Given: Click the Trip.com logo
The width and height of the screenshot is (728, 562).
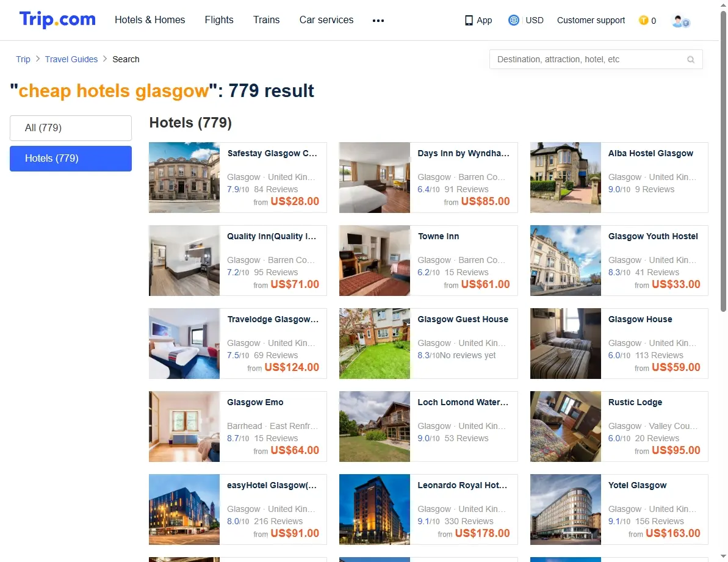Looking at the screenshot, I should click(x=57, y=20).
